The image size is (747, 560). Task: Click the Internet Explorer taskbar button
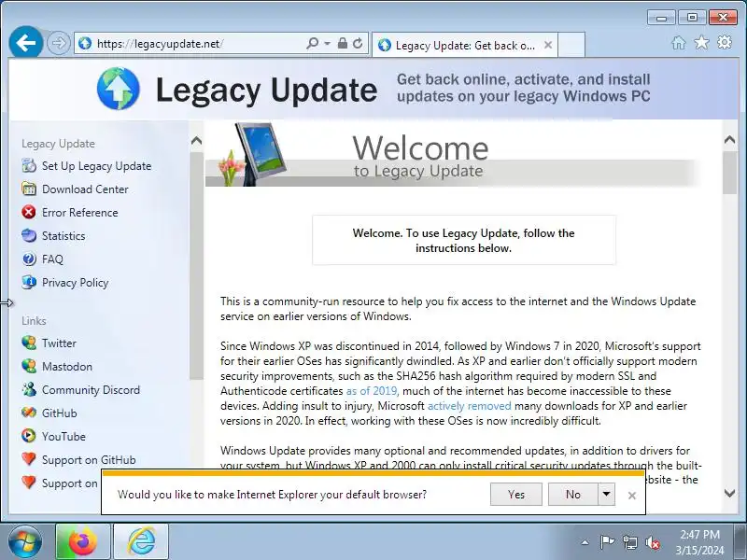click(x=141, y=542)
